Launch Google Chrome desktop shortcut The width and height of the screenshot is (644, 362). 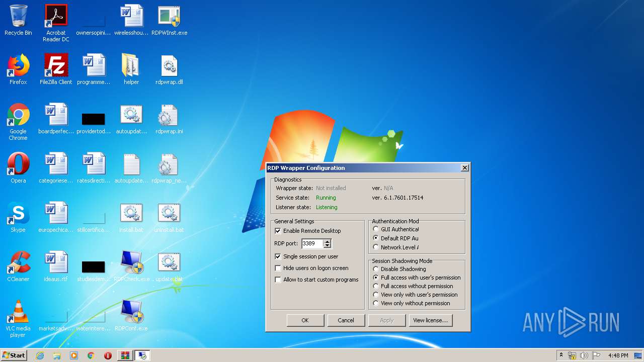point(18,122)
